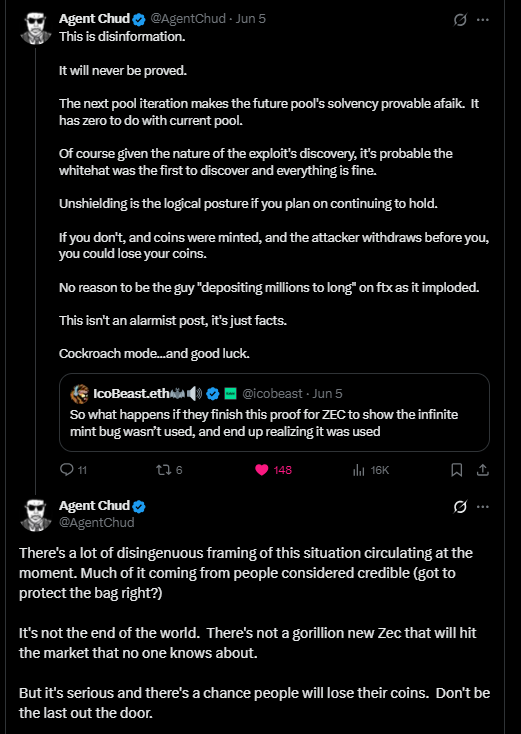Viewport: 521px width, 734px height.
Task: Open Agent Chud's avatar on first post
Action: [x=36, y=28]
